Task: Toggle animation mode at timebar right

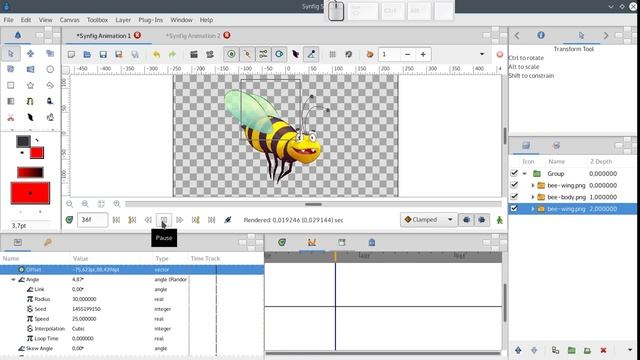Action: pos(500,220)
